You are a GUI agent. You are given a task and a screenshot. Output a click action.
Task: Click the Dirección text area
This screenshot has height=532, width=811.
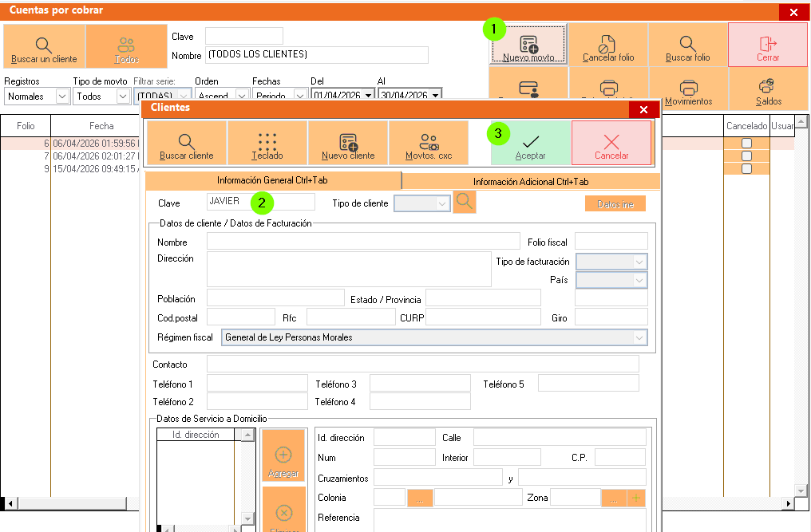click(349, 269)
